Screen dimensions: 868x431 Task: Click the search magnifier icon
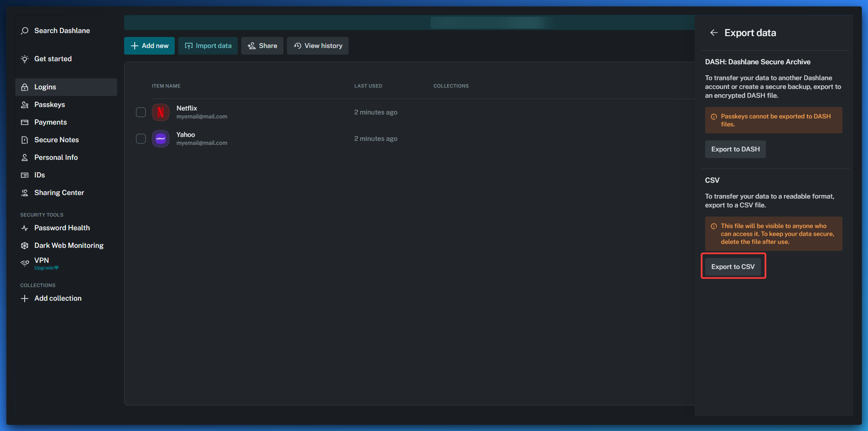[x=25, y=31]
